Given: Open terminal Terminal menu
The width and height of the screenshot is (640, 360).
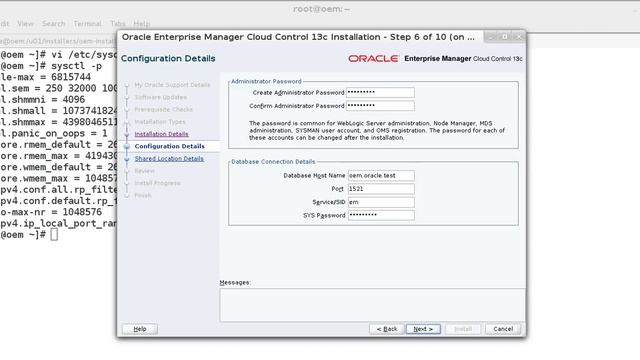Looking at the screenshot, I should pyautogui.click(x=87, y=24).
